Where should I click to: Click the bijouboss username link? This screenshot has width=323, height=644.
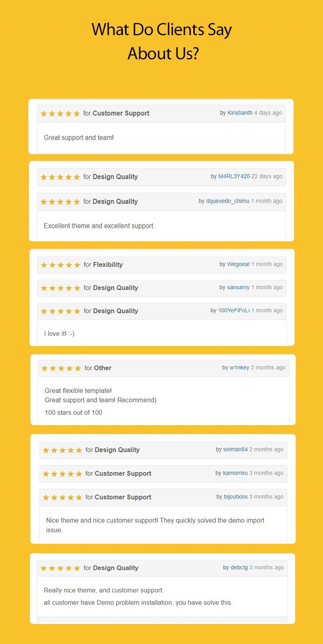236,497
